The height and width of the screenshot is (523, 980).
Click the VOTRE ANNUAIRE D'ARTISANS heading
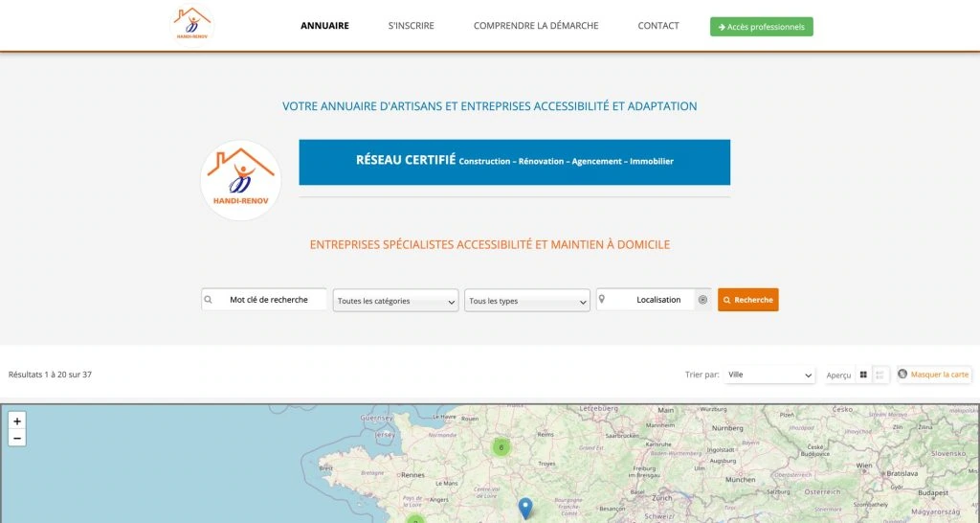click(489, 106)
